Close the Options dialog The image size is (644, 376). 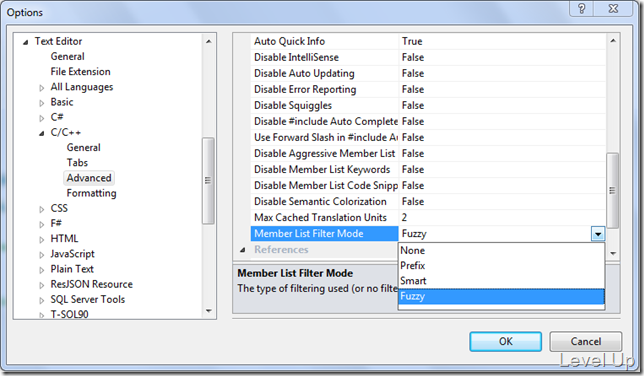pos(613,9)
